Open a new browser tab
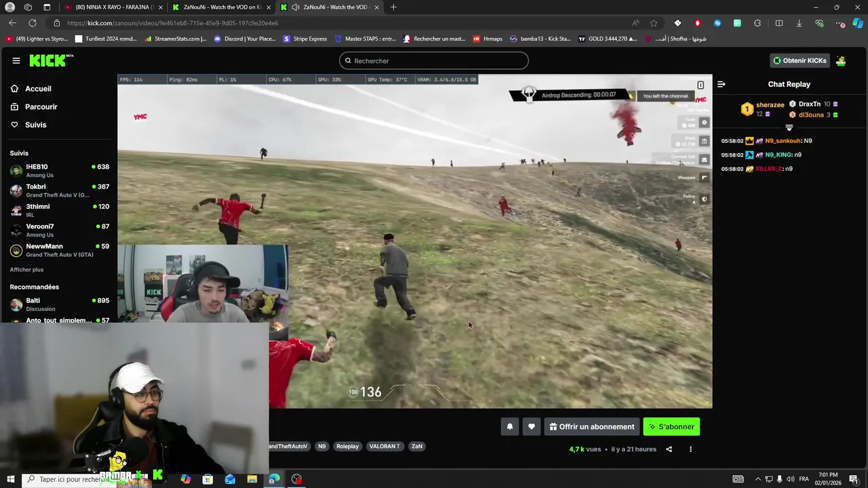This screenshot has width=868, height=488. pos(393,7)
